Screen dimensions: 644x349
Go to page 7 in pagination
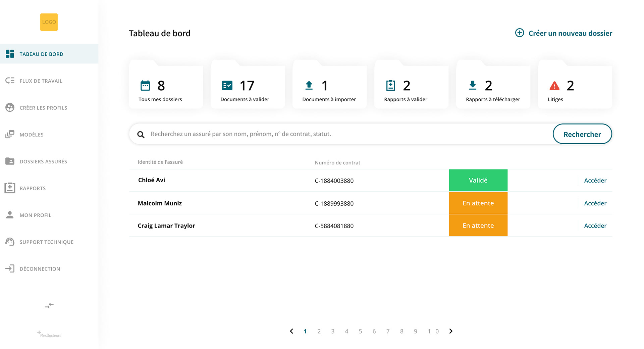(x=388, y=332)
